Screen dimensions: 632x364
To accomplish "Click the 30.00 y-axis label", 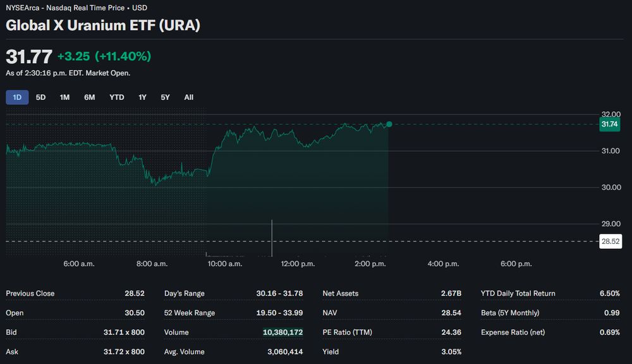I will click(x=611, y=187).
